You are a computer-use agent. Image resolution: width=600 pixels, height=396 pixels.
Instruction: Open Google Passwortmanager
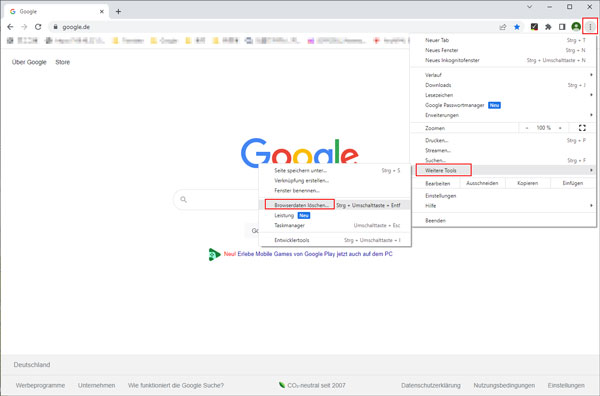coord(504,105)
